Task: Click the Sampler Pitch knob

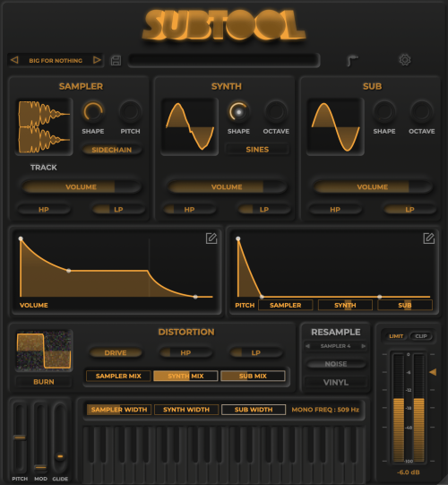Action: [130, 112]
